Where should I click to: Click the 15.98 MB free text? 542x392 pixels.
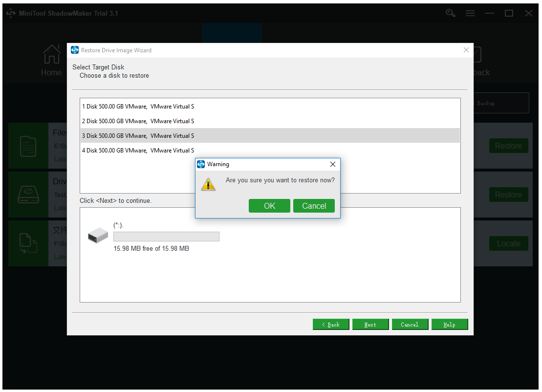[152, 248]
